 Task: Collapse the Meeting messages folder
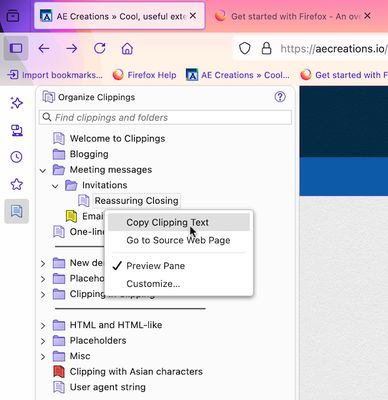43,170
